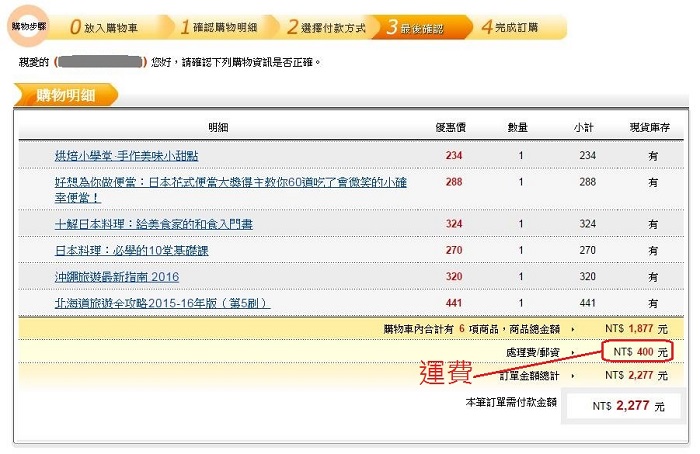Go back to step 1 確認購物明細
The height and width of the screenshot is (454, 700).
[x=219, y=27]
